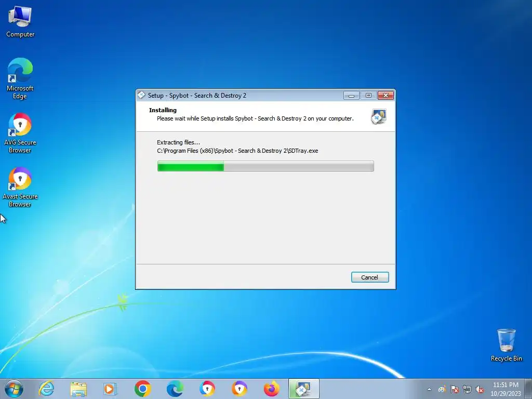Viewport: 532px width, 399px height.
Task: Click the Spybot setup icon in dialog header
Action: coord(379,116)
